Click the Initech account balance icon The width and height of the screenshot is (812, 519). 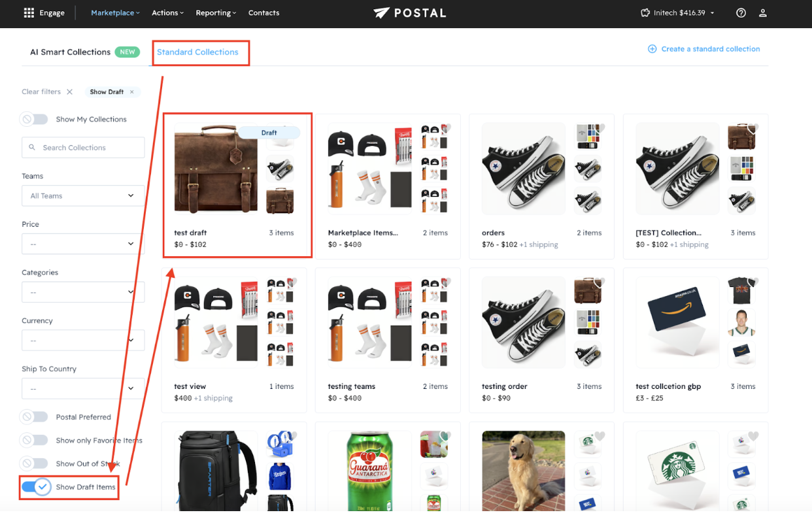645,13
